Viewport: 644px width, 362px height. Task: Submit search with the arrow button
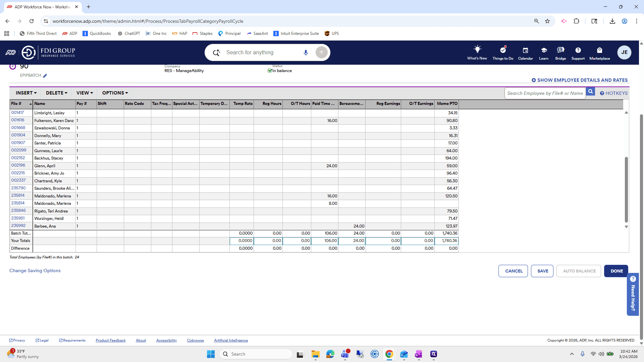coord(321,53)
